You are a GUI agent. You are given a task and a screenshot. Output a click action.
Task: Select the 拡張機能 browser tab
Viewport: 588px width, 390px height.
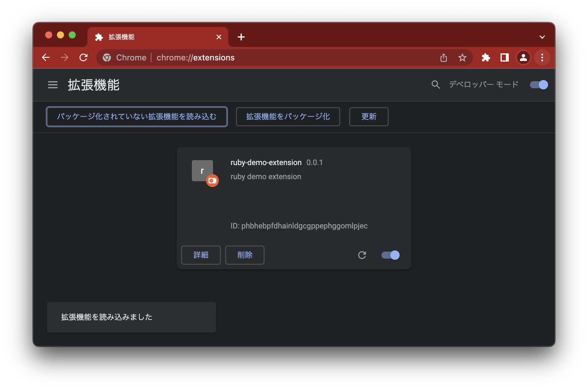coord(158,37)
